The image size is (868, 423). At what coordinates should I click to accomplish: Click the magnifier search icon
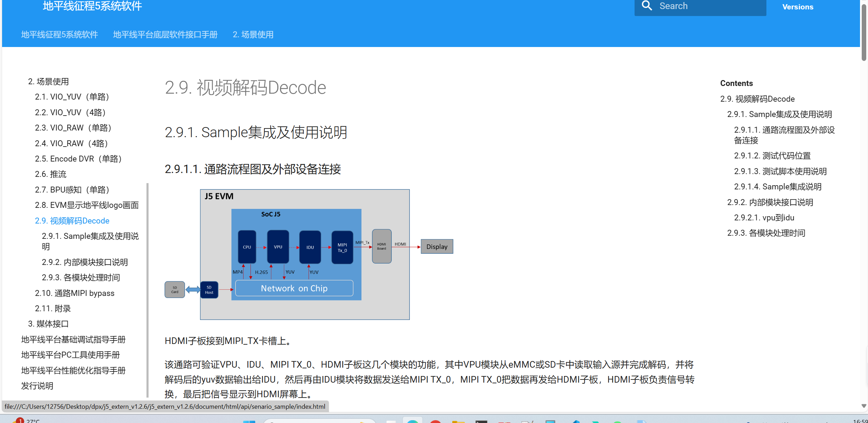pyautogui.click(x=646, y=6)
